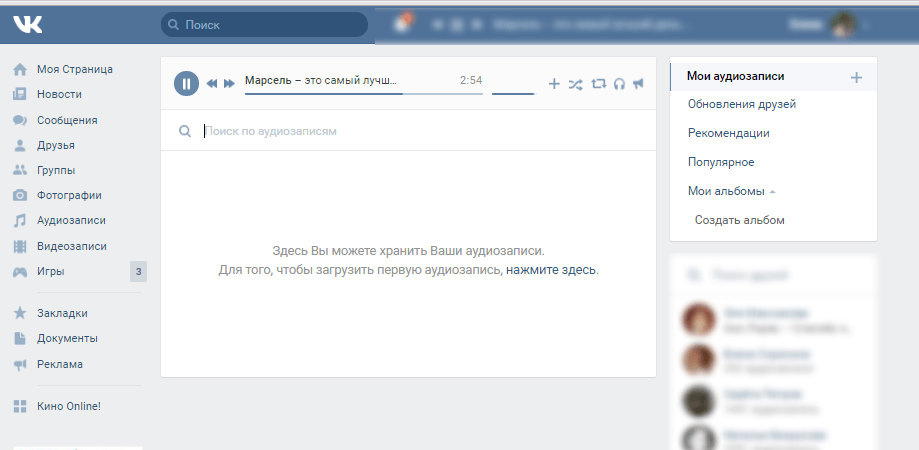This screenshot has width=919, height=450.
Task: Select Мои аудиозаписи tab
Action: pos(736,76)
